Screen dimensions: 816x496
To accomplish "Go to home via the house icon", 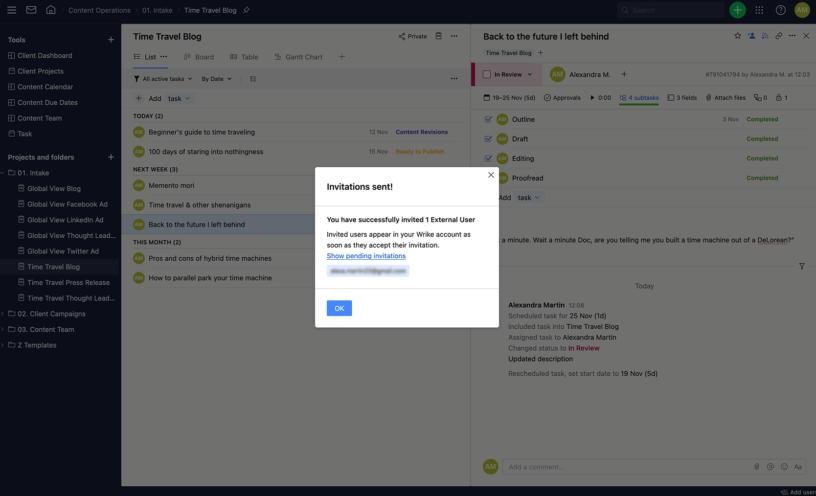I will click(51, 10).
